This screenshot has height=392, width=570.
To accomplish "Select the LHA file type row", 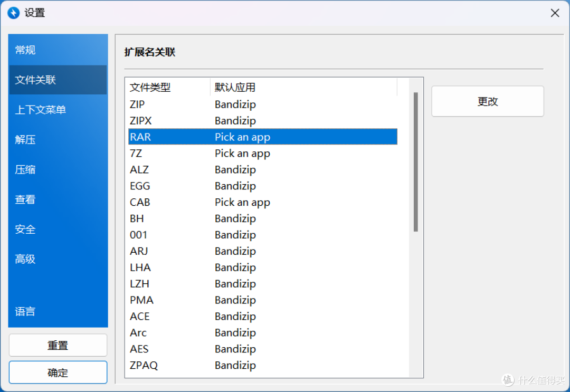I will [263, 267].
